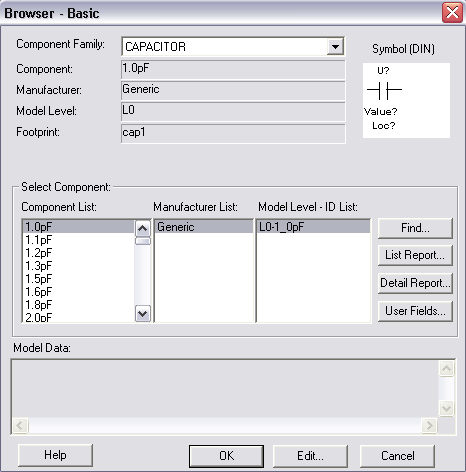Click the Help button

[55, 455]
